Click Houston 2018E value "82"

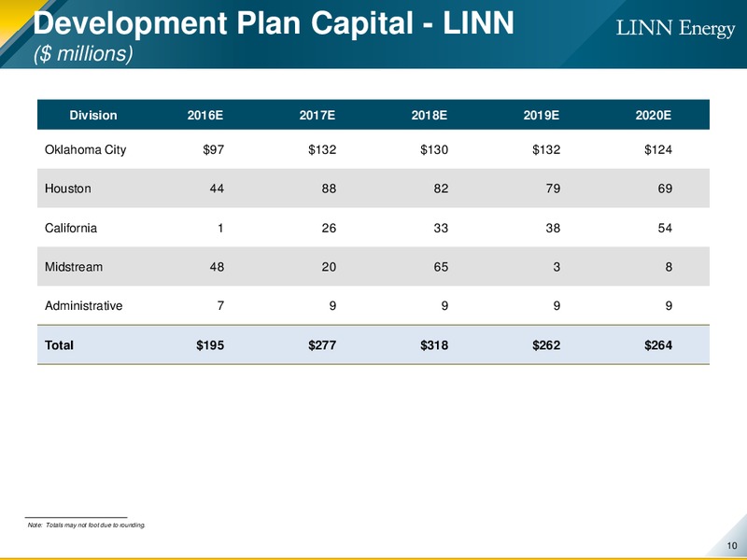coord(441,189)
